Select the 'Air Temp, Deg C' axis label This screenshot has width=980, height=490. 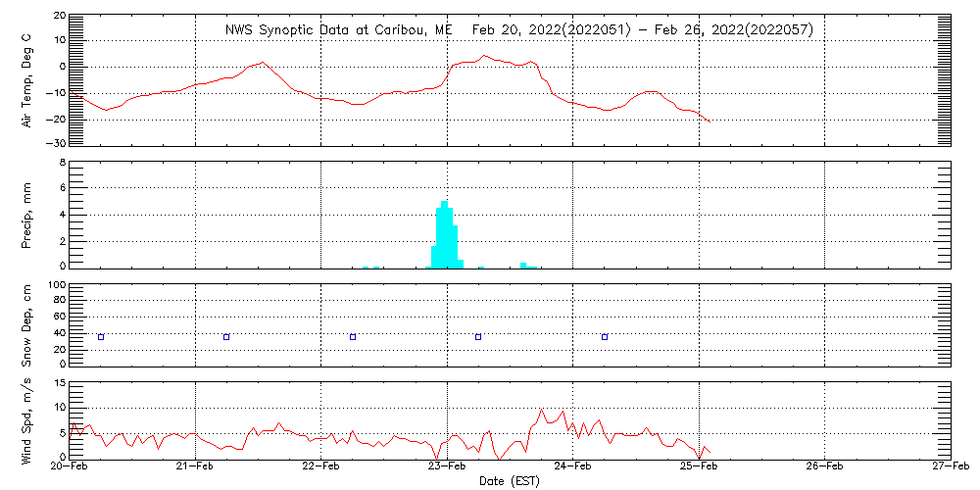coord(26,80)
